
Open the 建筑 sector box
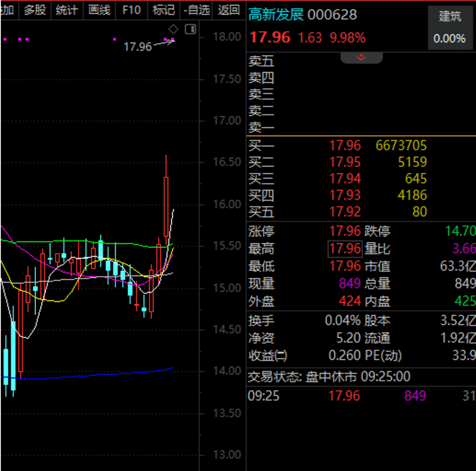click(x=450, y=27)
